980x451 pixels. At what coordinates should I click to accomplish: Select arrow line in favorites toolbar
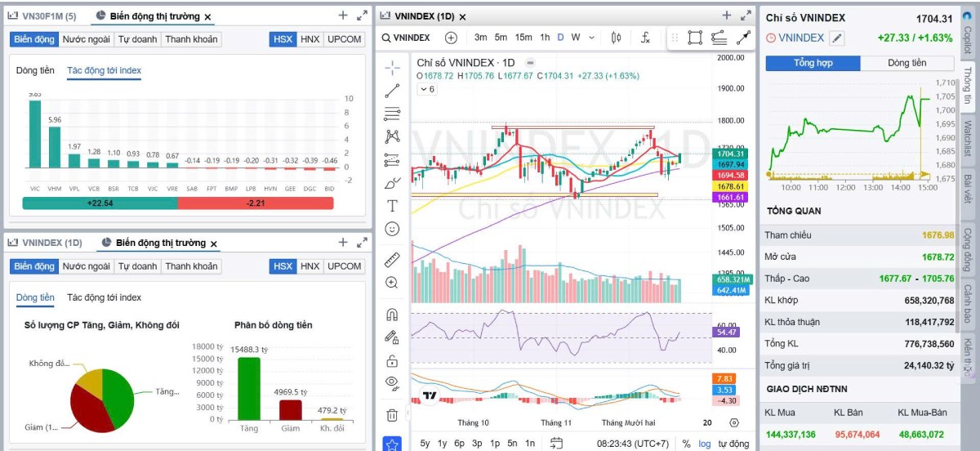click(743, 37)
